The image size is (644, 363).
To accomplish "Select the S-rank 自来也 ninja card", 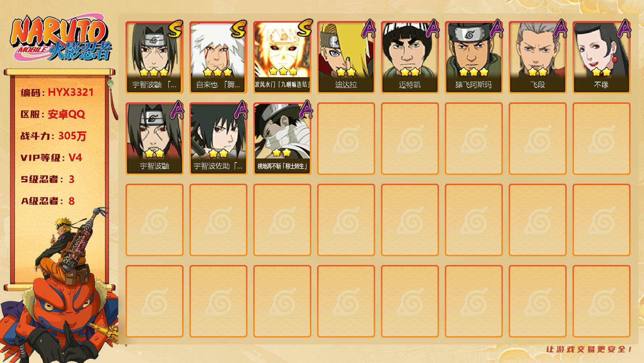I will [x=218, y=57].
